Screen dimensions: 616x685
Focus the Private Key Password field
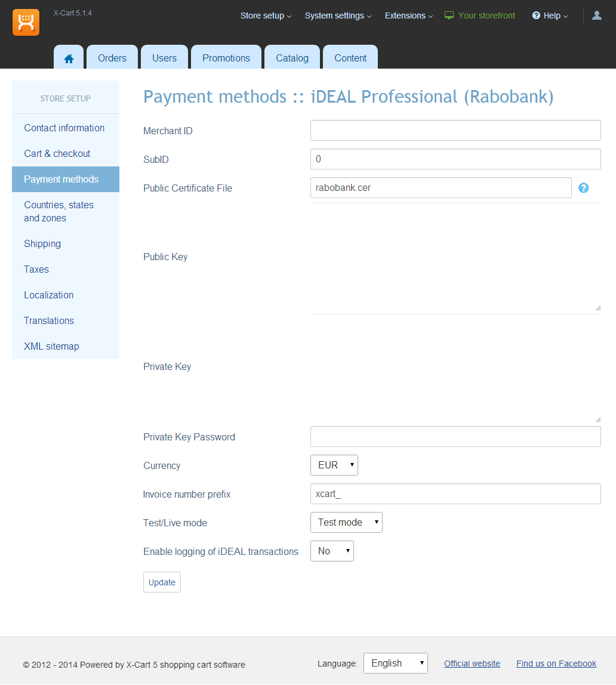(x=455, y=437)
